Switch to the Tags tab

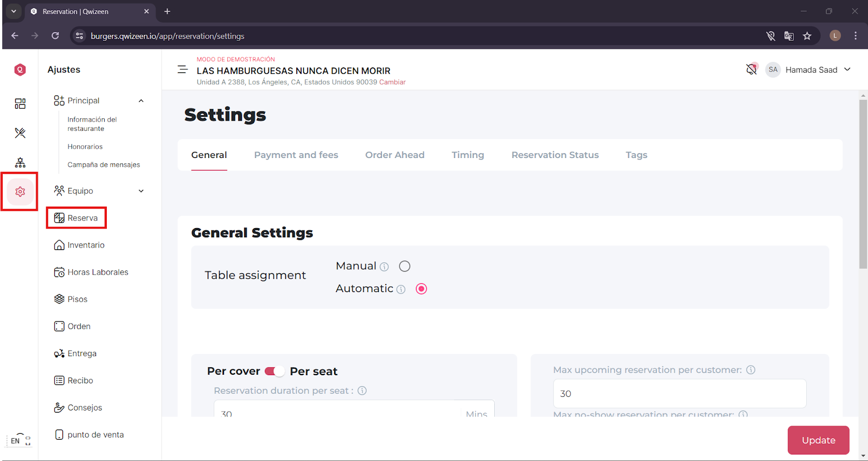pos(636,155)
